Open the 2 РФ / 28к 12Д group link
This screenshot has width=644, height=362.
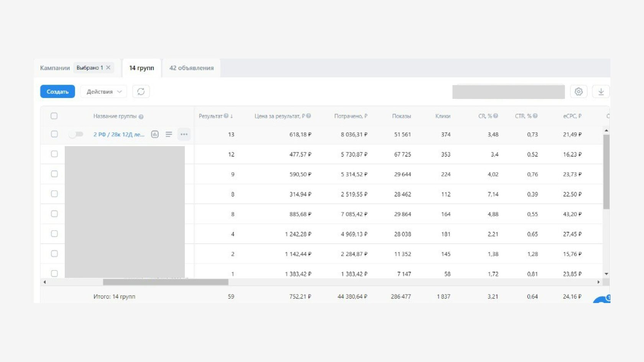119,134
